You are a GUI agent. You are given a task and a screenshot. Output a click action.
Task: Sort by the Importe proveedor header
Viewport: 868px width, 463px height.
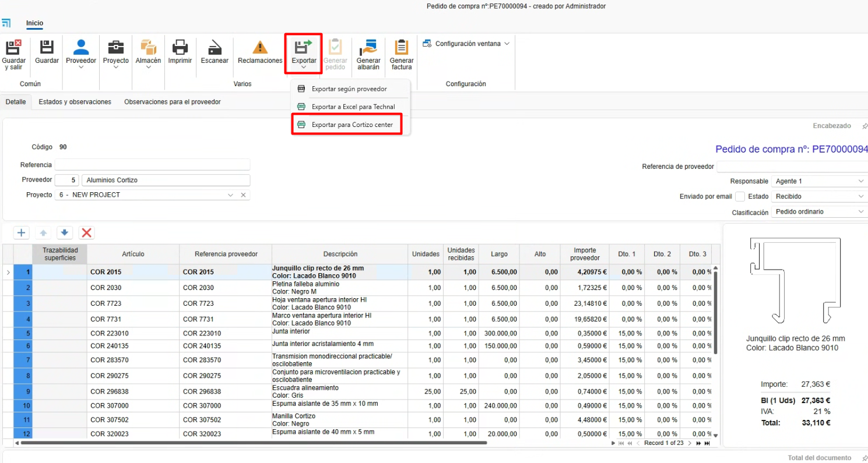(585, 254)
